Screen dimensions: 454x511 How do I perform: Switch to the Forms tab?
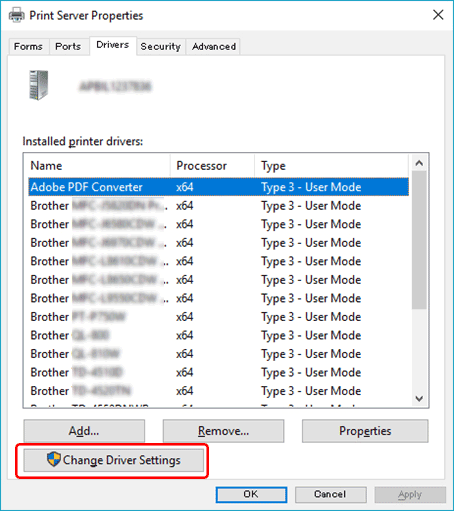(28, 47)
